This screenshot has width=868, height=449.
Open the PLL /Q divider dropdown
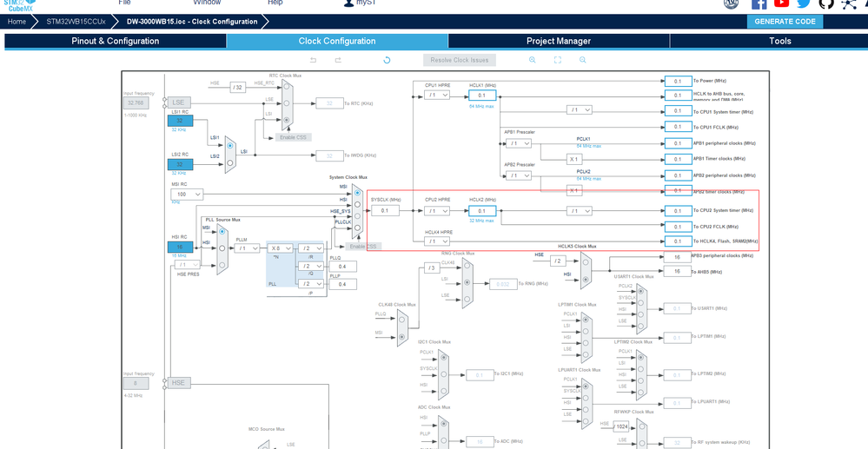click(310, 267)
